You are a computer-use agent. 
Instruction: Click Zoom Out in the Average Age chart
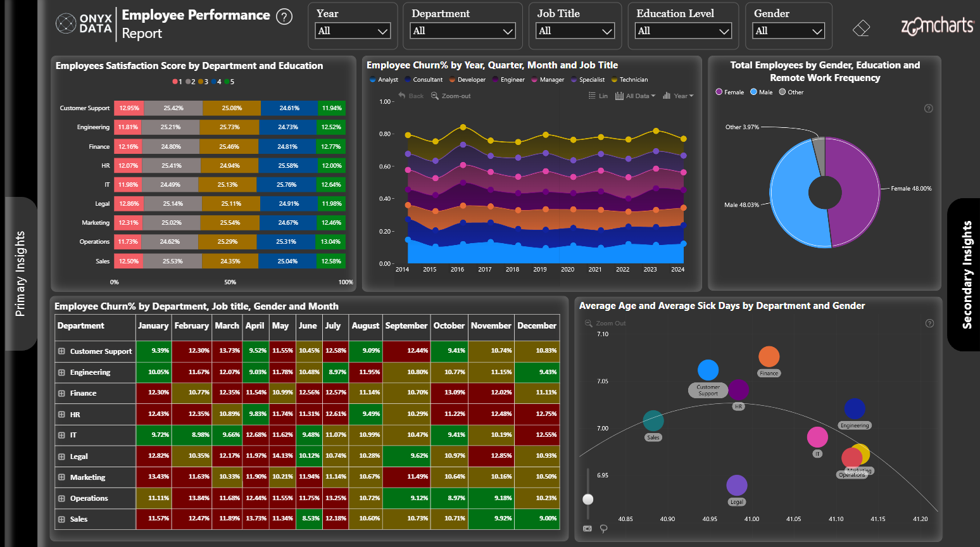tap(605, 324)
